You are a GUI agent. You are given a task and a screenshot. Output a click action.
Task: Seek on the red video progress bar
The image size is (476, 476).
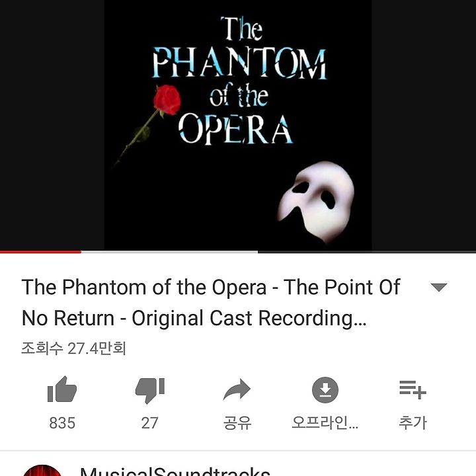point(41,252)
